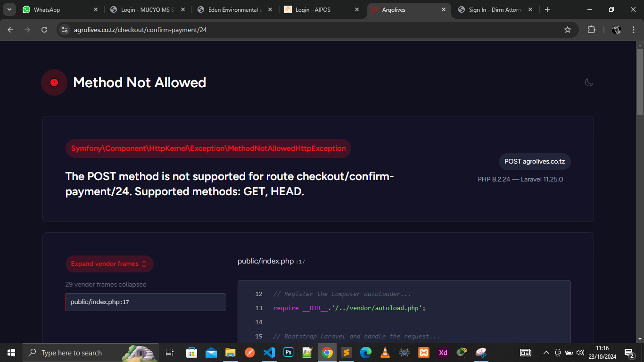Select the public/index.php:17 stack frame
The height and width of the screenshot is (362, 644).
[146, 302]
